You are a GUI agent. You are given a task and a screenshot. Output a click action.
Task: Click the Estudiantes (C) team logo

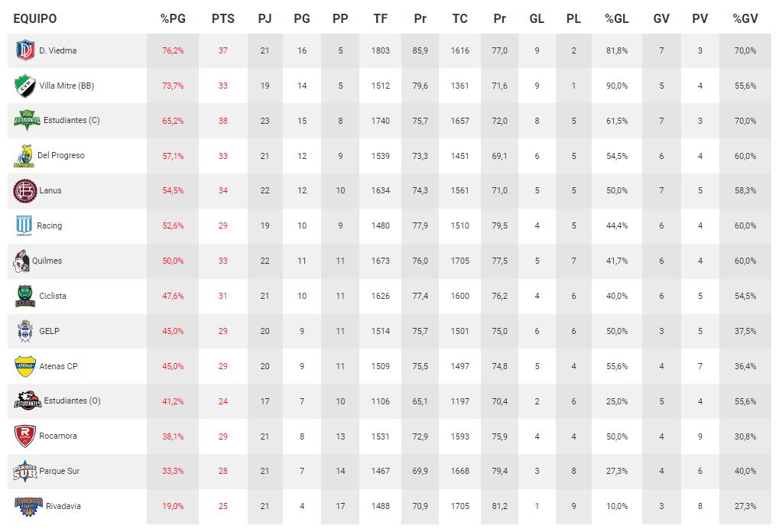click(x=26, y=121)
